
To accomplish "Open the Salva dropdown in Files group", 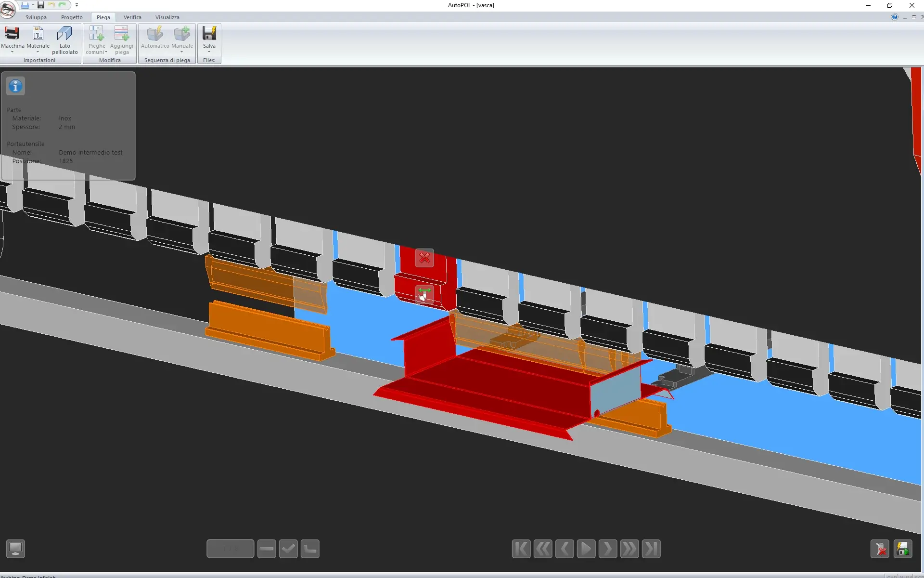I will [209, 52].
